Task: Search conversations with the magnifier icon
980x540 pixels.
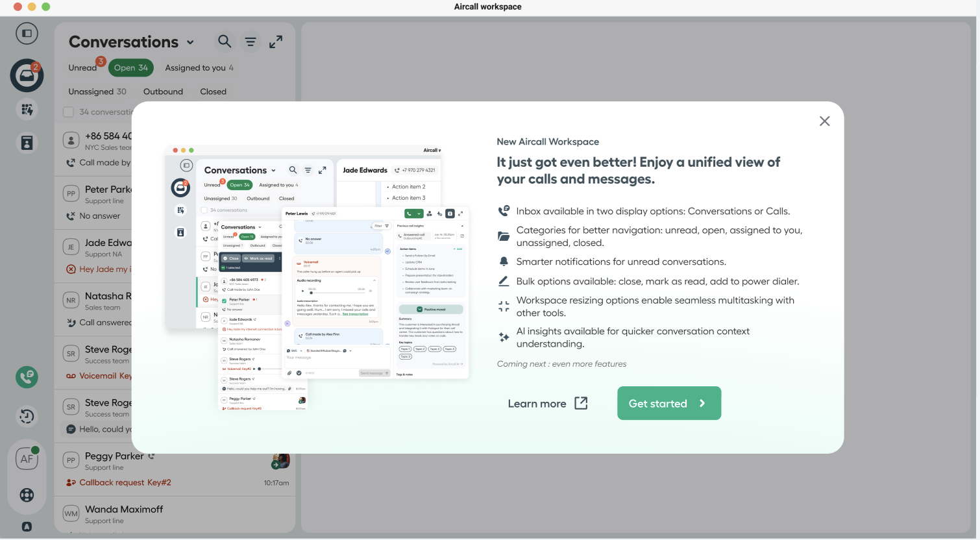Action: coord(225,42)
